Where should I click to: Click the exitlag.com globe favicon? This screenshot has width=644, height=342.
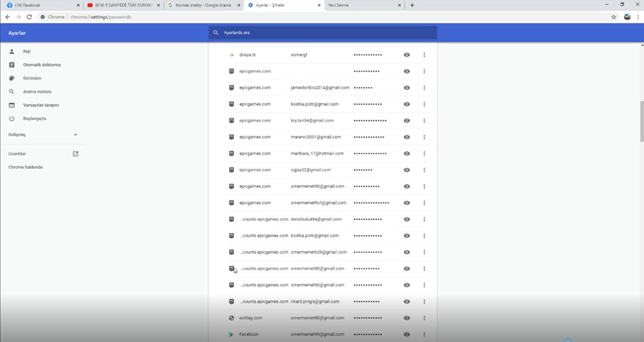(231, 318)
